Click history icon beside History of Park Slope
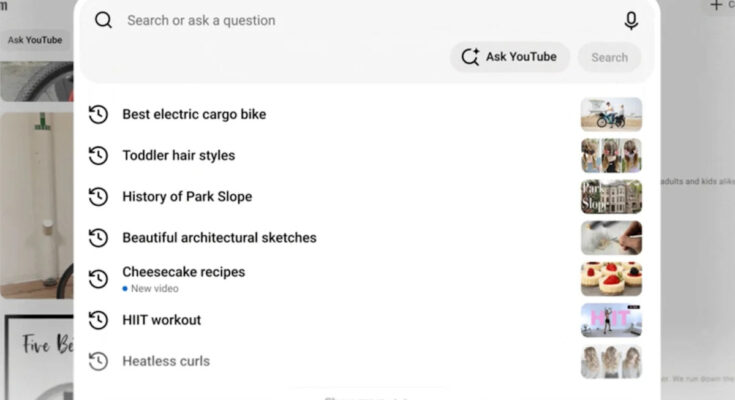Image resolution: width=735 pixels, height=400 pixels. (98, 196)
